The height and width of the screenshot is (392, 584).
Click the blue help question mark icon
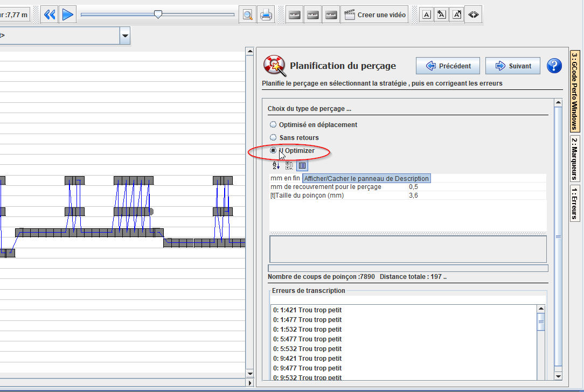(x=554, y=66)
